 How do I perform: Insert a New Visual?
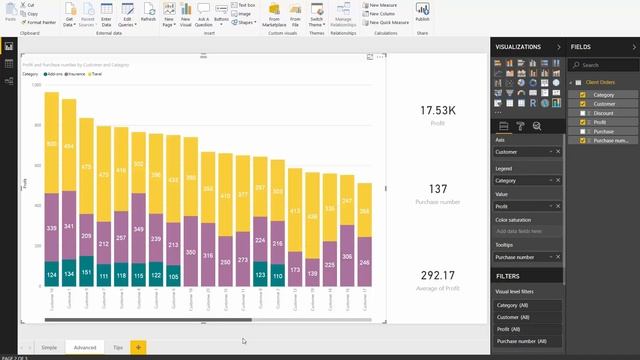point(186,14)
